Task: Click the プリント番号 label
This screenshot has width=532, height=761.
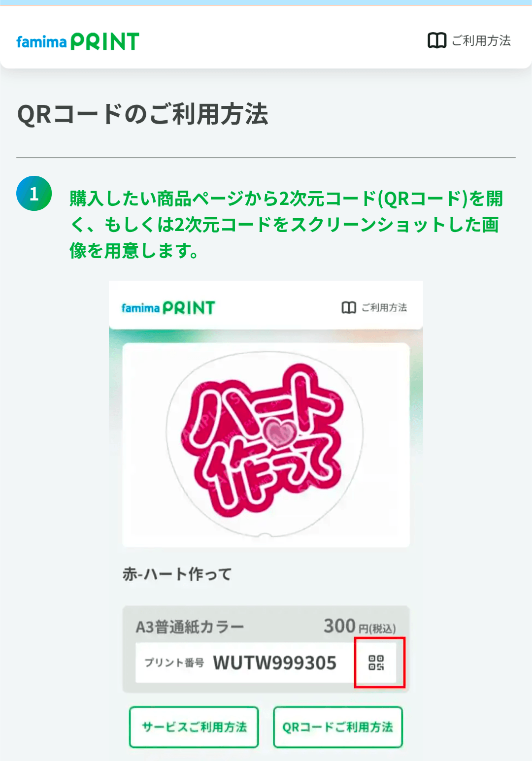Action: 174,663
